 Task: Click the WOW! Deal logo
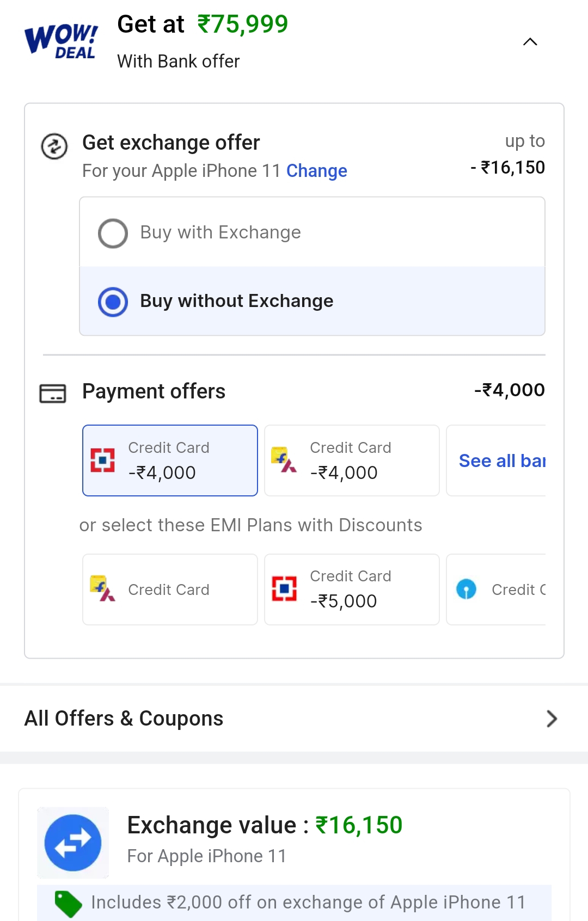point(61,41)
